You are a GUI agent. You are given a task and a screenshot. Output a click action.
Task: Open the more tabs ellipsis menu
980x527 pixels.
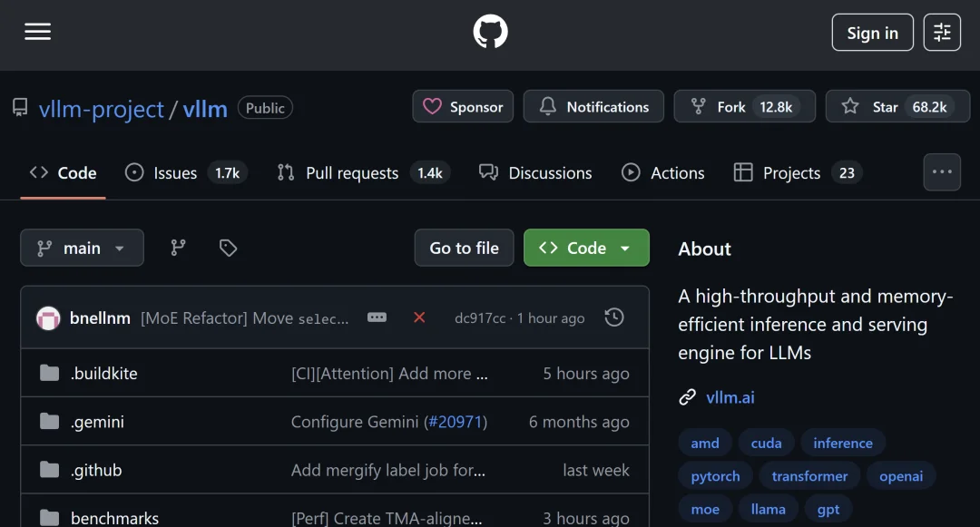point(942,172)
